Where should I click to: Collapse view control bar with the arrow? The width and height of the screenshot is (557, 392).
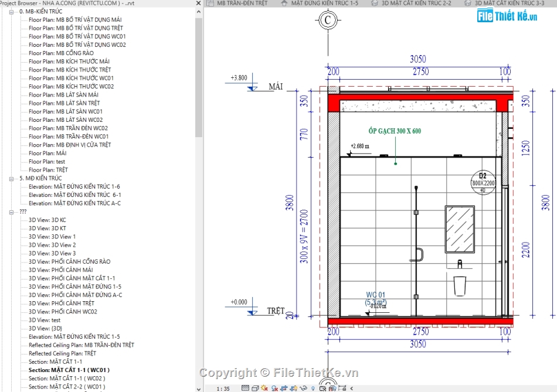click(x=352, y=388)
